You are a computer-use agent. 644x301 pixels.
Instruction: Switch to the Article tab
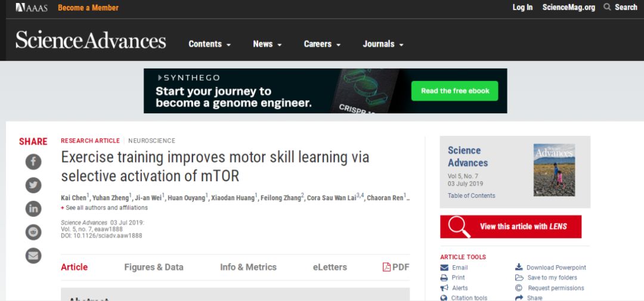click(x=75, y=268)
